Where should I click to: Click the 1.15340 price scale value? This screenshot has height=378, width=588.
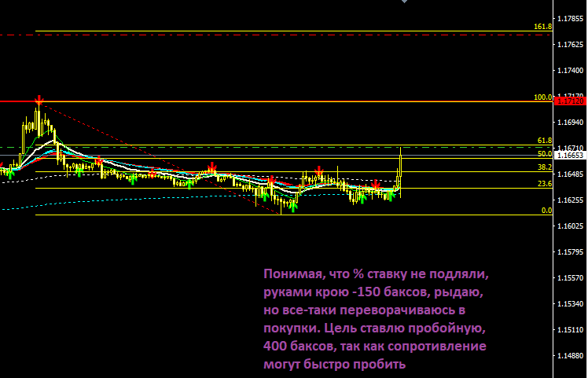[571, 303]
